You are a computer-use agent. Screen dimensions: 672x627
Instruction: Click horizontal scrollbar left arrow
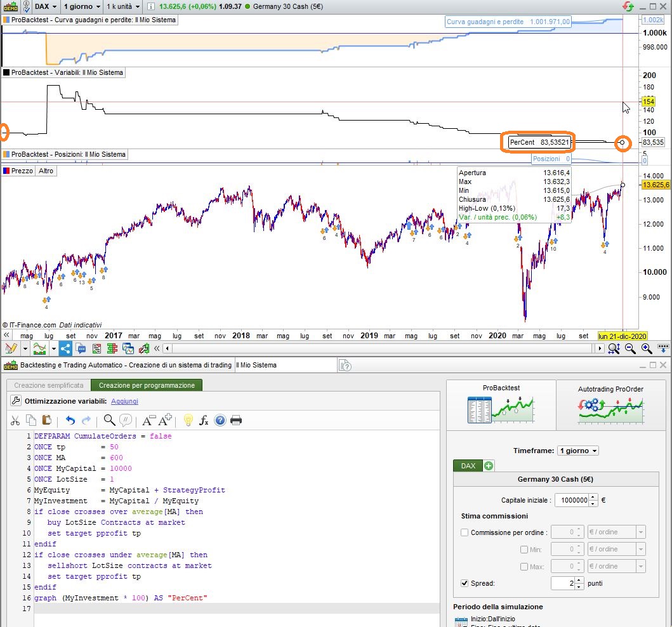pos(167,348)
